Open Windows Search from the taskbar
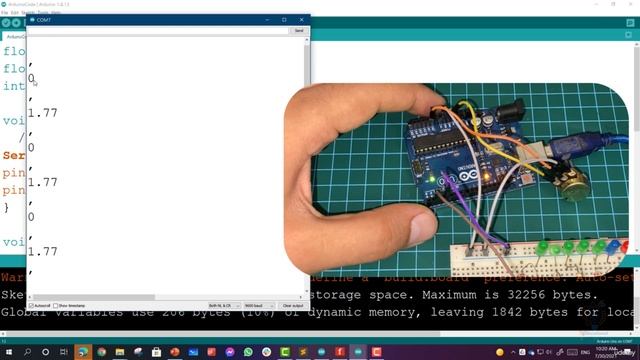 click(x=27, y=352)
